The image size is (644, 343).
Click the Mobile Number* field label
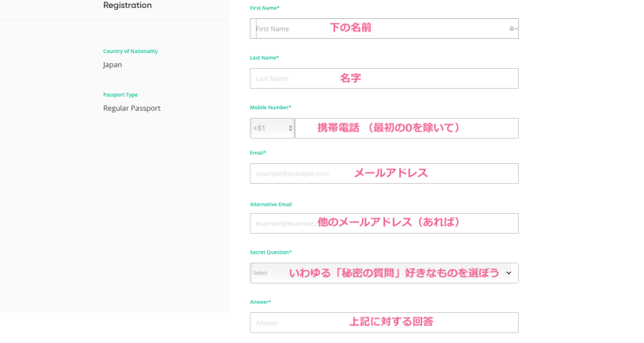pos(270,108)
